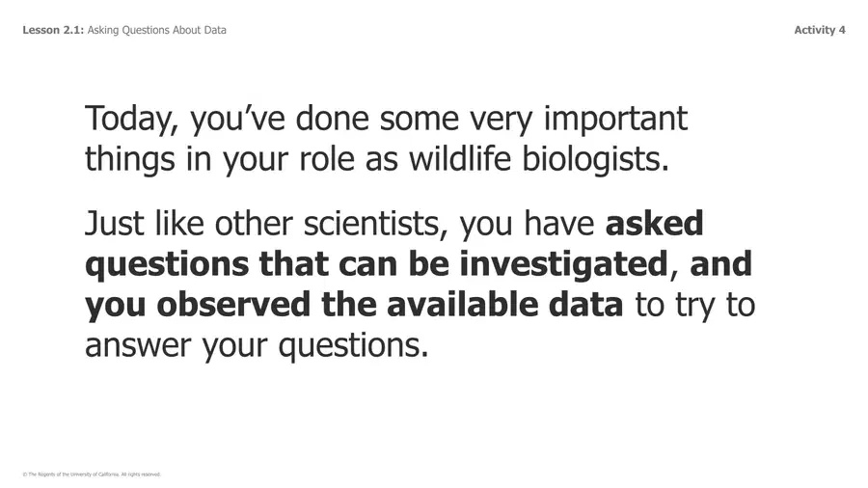The height and width of the screenshot is (488, 868).
Task: Click the bold "Lesson 2.1:" header label
Action: click(x=53, y=30)
